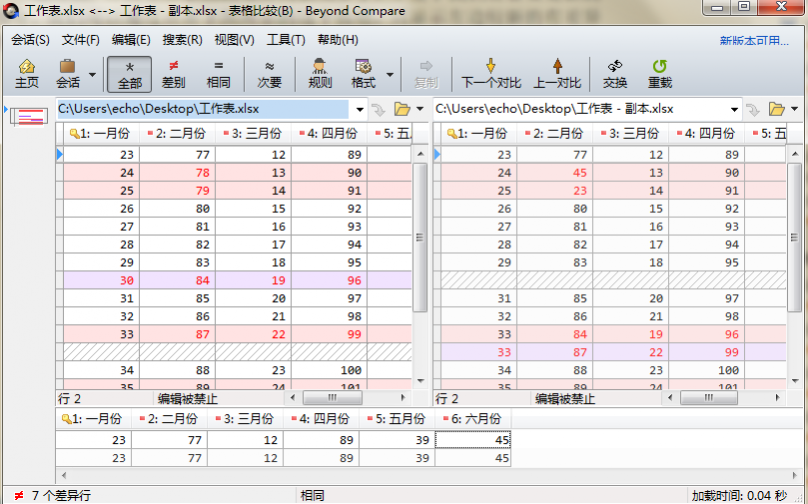Click status bar text 7 个差异行
This screenshot has height=504, width=808.
coord(62,496)
